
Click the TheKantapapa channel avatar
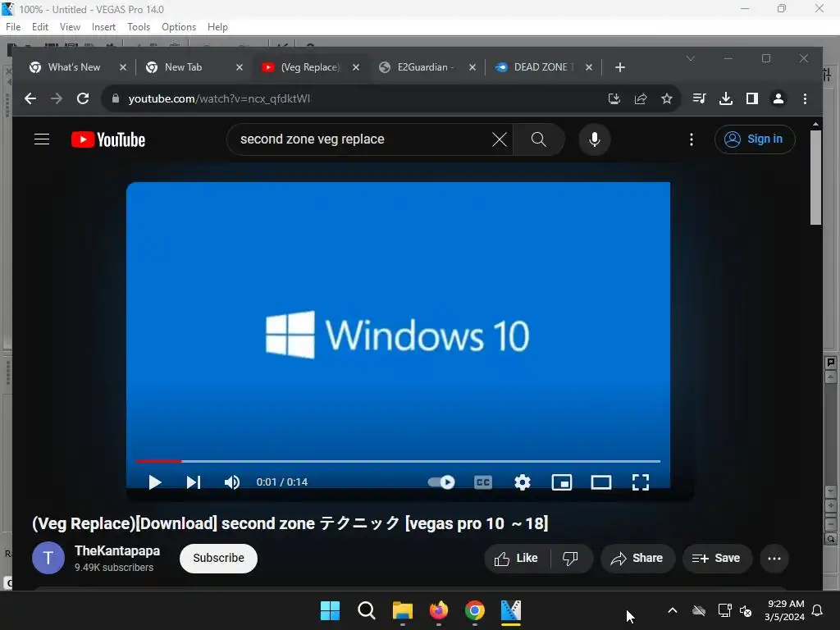48,558
